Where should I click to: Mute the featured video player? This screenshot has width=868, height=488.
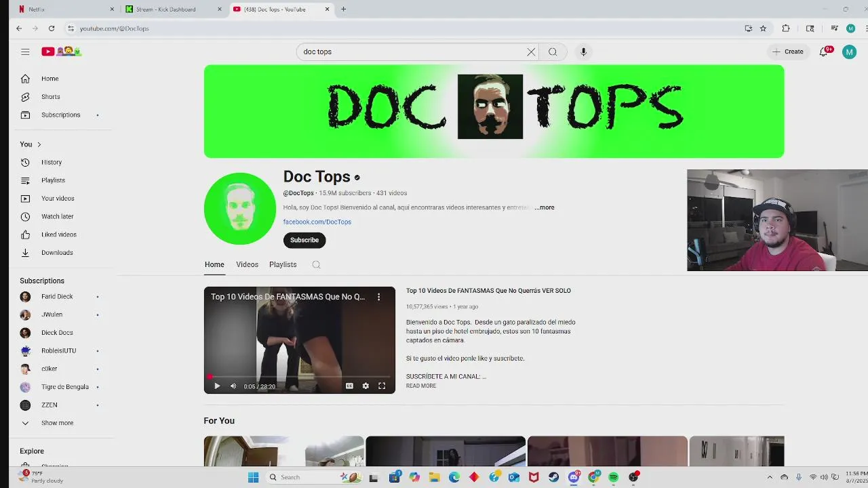233,386
